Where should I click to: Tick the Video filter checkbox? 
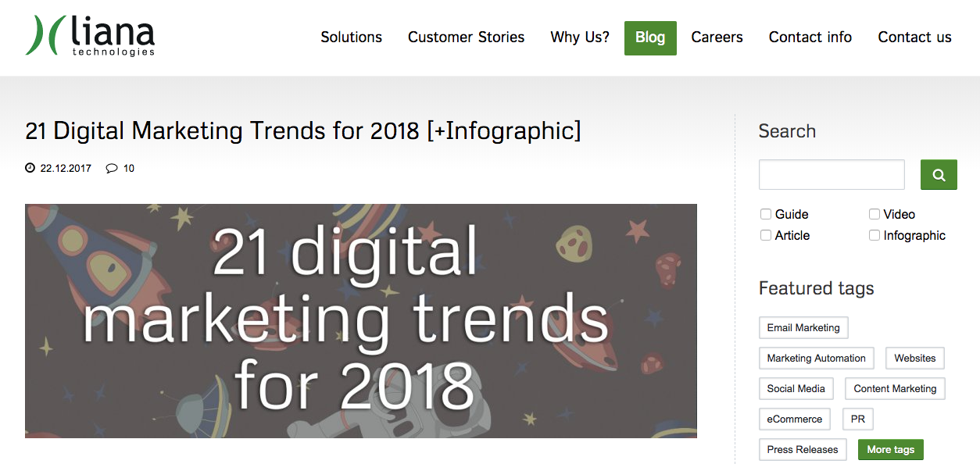874,214
